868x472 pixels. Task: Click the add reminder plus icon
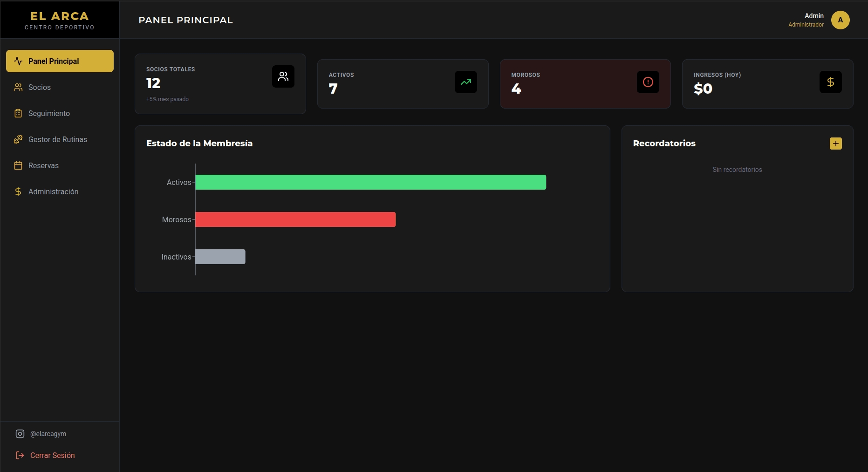pos(835,144)
